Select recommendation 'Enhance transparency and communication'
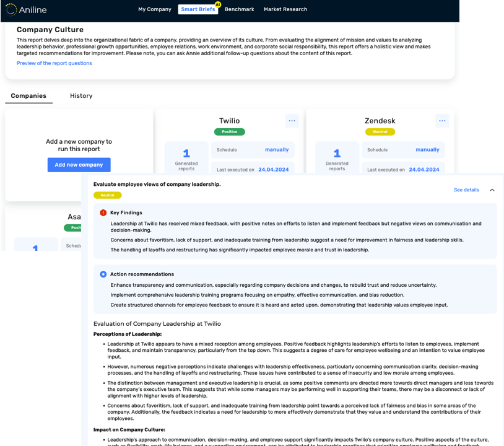504x446 pixels. click(x=274, y=285)
